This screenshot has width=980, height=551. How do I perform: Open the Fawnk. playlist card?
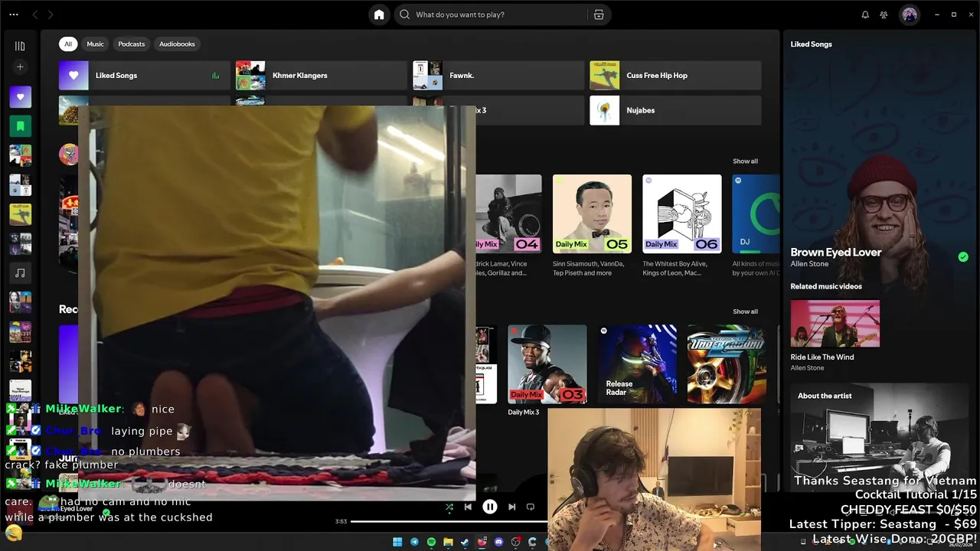[498, 76]
